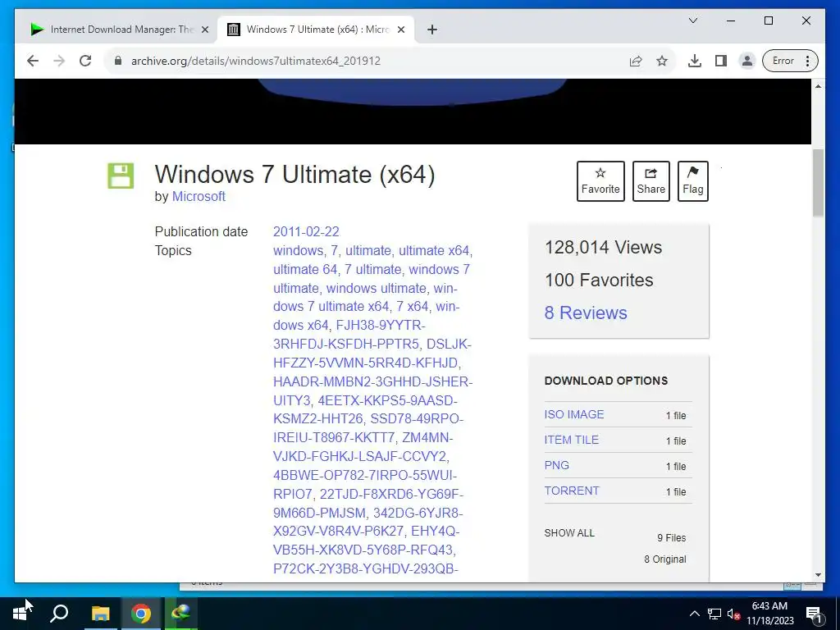Bookmark this page with the star icon
This screenshot has height=630, width=840.
(x=662, y=61)
